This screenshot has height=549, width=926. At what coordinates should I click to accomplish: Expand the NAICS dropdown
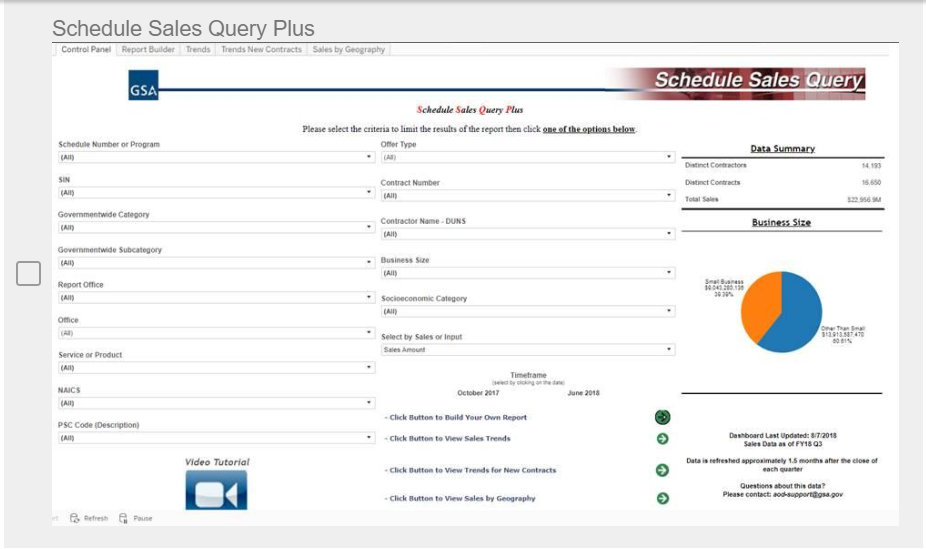coord(216,403)
